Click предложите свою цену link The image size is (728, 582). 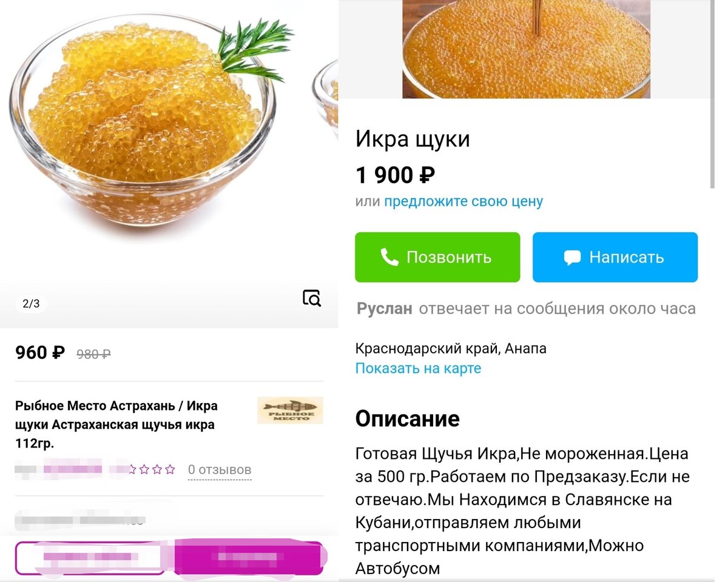point(463,201)
